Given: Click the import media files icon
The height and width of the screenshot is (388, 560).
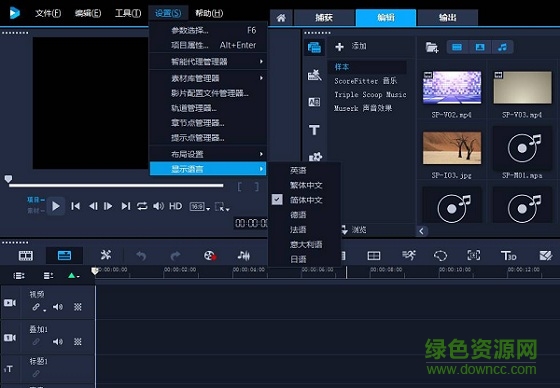Looking at the screenshot, I should point(432,47).
